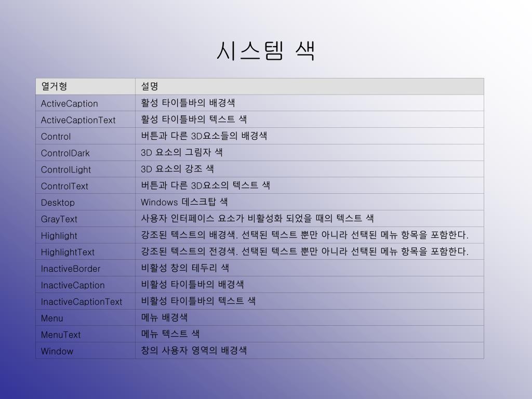Click the ControlText cell
Viewport: 532px width, 399px height.
(x=86, y=185)
